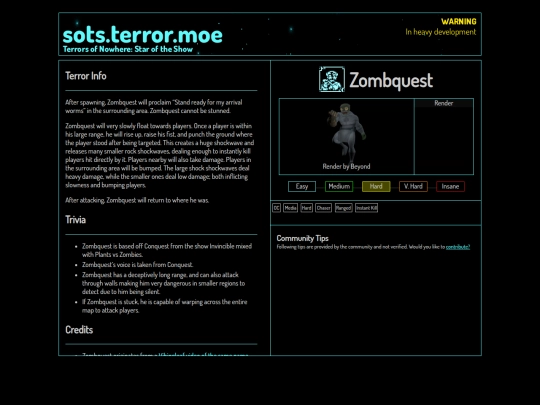Image resolution: width=540 pixels, height=405 pixels.
Task: Click the 'Zombquest's voice is taken from Conquest' bullet
Action: pos(137,265)
